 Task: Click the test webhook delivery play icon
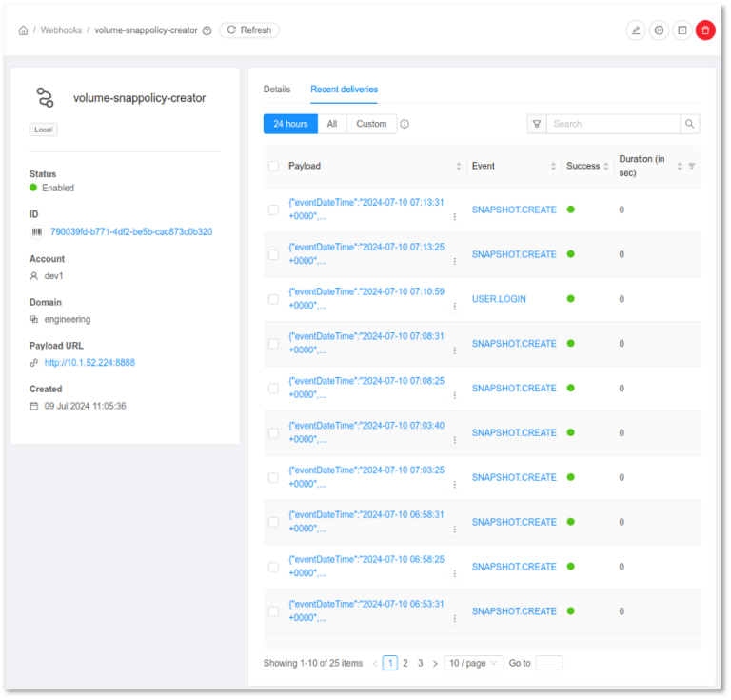coord(682,30)
